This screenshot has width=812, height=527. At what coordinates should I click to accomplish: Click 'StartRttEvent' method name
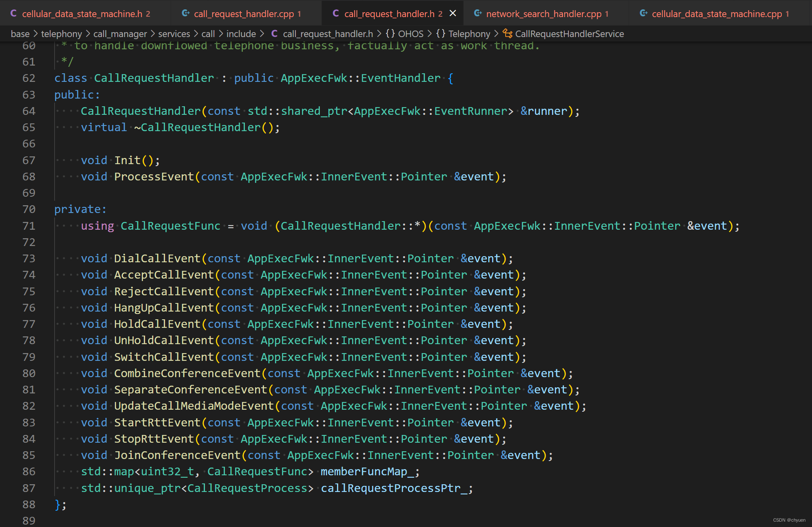(x=157, y=423)
